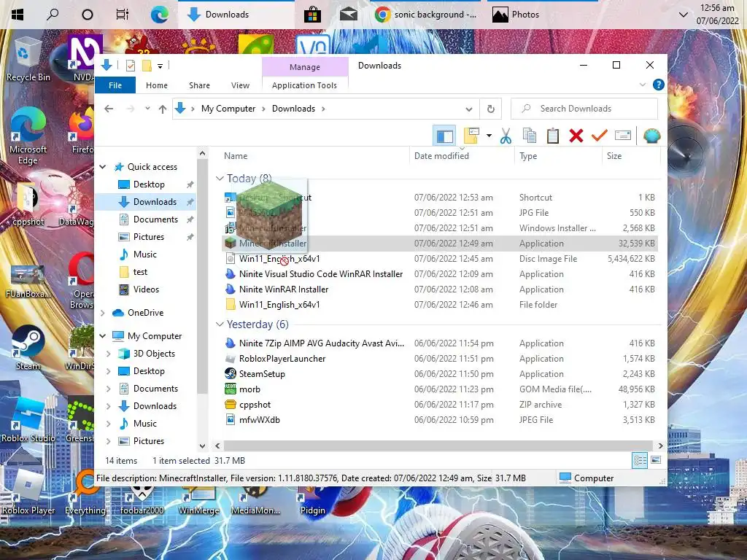Switch to large thumbnails view button
The width and height of the screenshot is (747, 560).
point(656,460)
